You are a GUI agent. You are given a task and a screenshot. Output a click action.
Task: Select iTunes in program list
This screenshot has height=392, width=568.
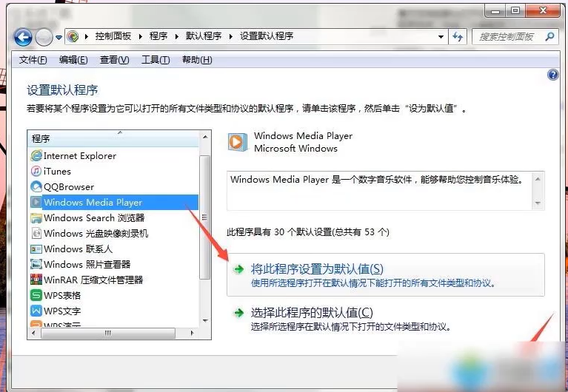[x=57, y=171]
